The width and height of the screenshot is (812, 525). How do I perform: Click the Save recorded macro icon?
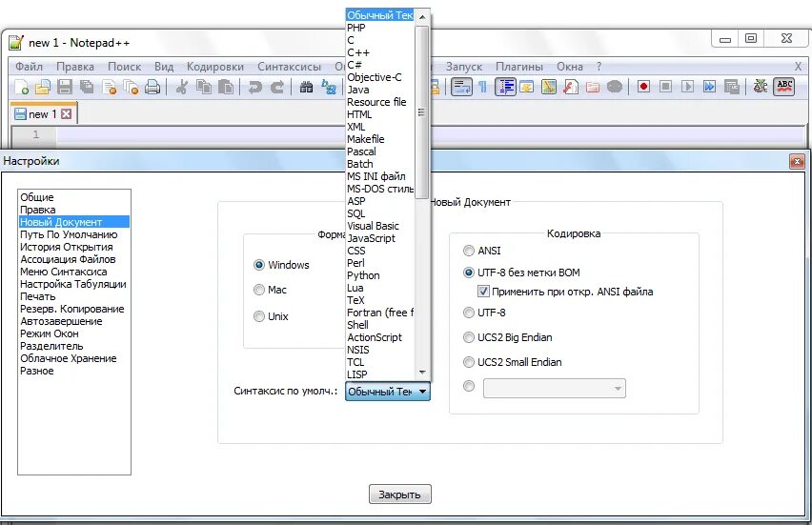pyautogui.click(x=731, y=87)
